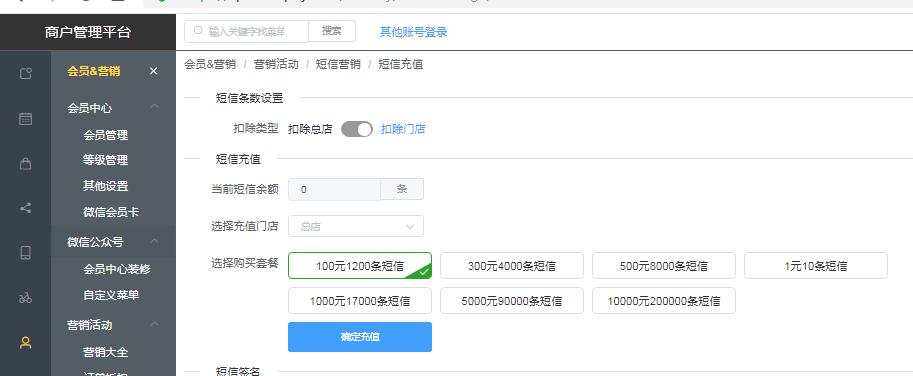The height and width of the screenshot is (376, 913).
Task: Select the 1元10条短信 package
Action: (x=816, y=266)
